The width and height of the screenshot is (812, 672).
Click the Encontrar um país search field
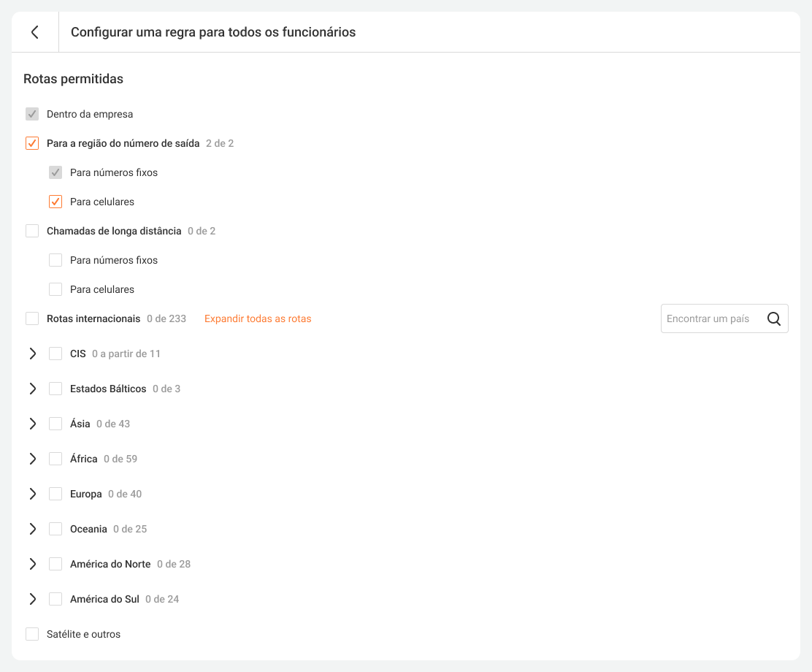710,318
